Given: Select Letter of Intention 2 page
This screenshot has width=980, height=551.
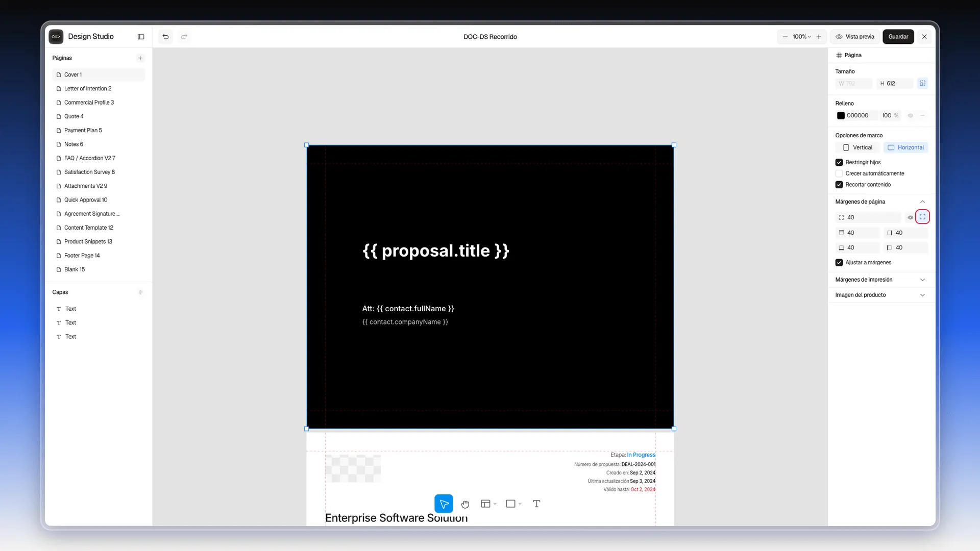Looking at the screenshot, I should point(99,89).
